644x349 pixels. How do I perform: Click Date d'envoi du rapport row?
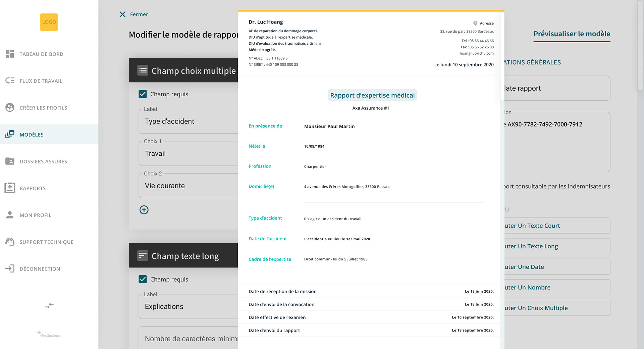coord(369,330)
